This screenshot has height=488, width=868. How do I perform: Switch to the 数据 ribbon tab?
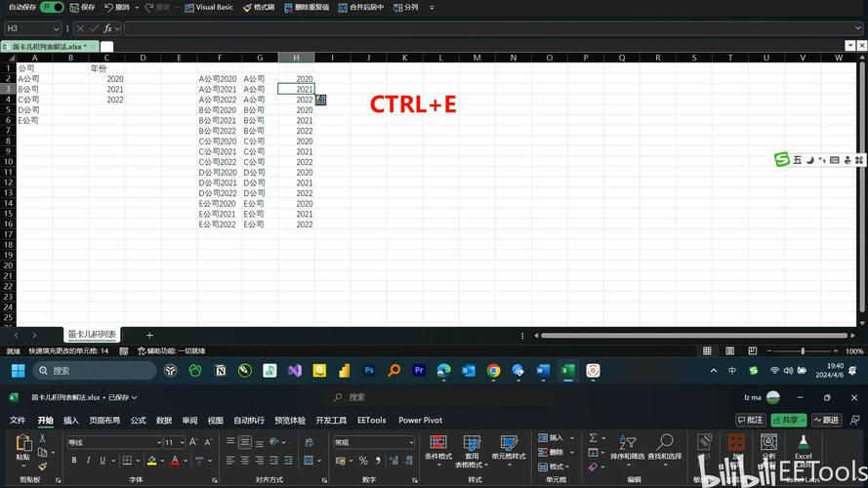(x=164, y=421)
